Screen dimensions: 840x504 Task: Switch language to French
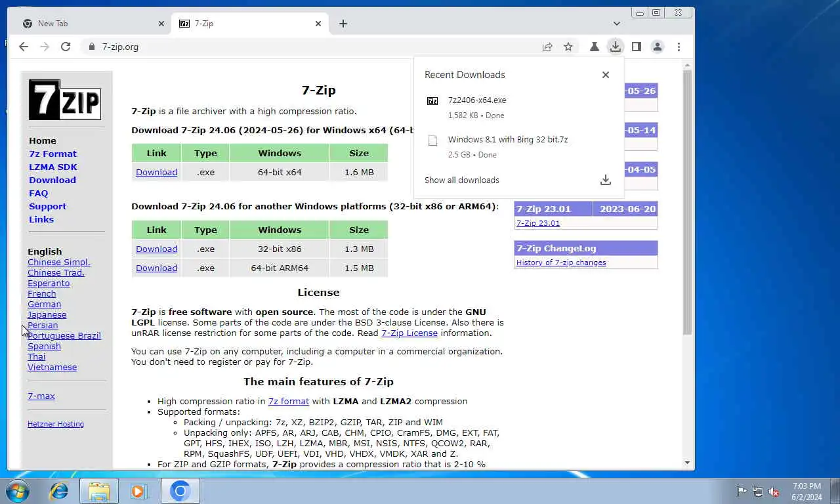click(x=41, y=294)
